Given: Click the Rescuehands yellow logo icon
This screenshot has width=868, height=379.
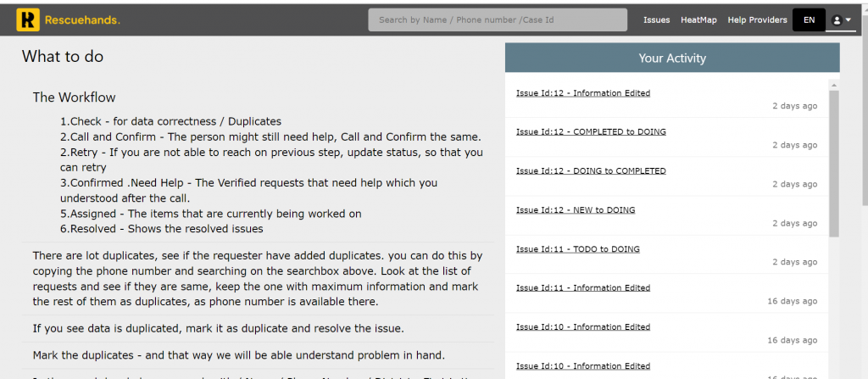Looking at the screenshot, I should [x=28, y=20].
